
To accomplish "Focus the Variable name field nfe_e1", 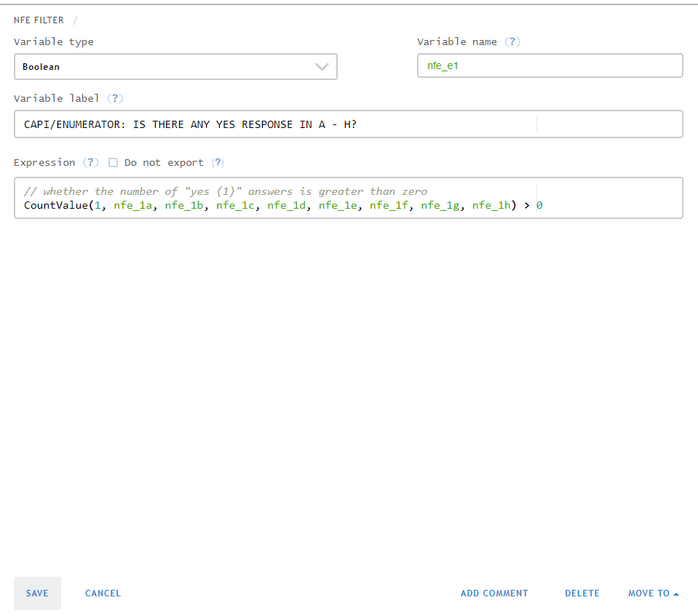I will [x=550, y=65].
